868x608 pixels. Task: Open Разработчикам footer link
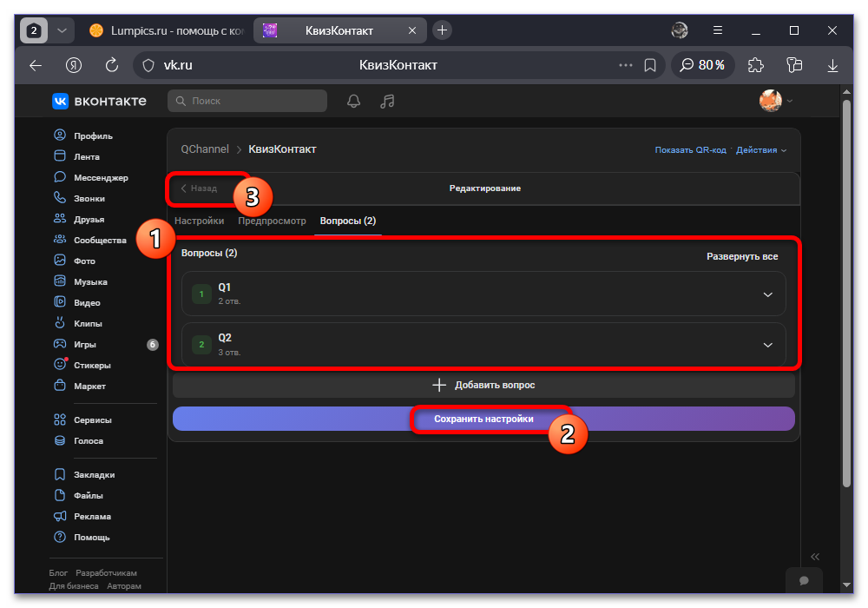pos(106,572)
